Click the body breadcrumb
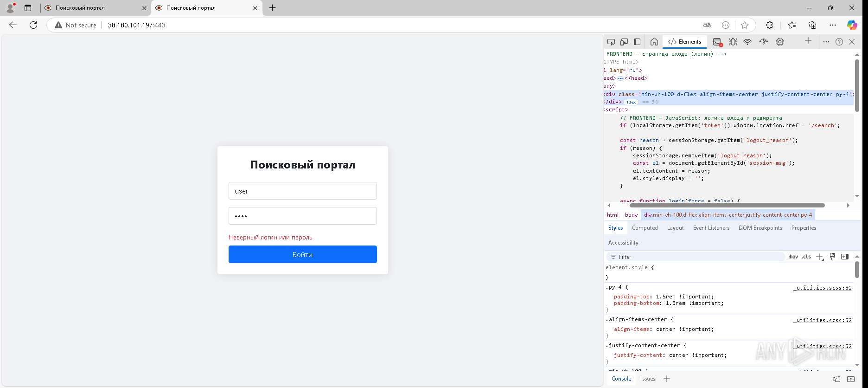The height and width of the screenshot is (388, 868). click(x=631, y=215)
